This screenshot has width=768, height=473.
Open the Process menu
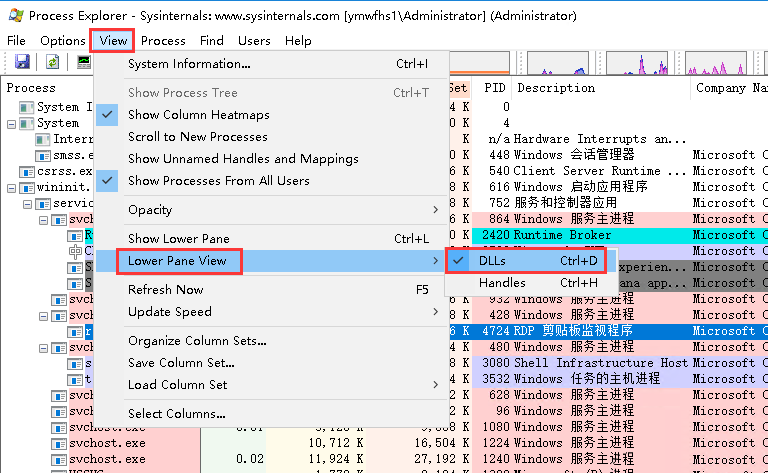[x=163, y=41]
